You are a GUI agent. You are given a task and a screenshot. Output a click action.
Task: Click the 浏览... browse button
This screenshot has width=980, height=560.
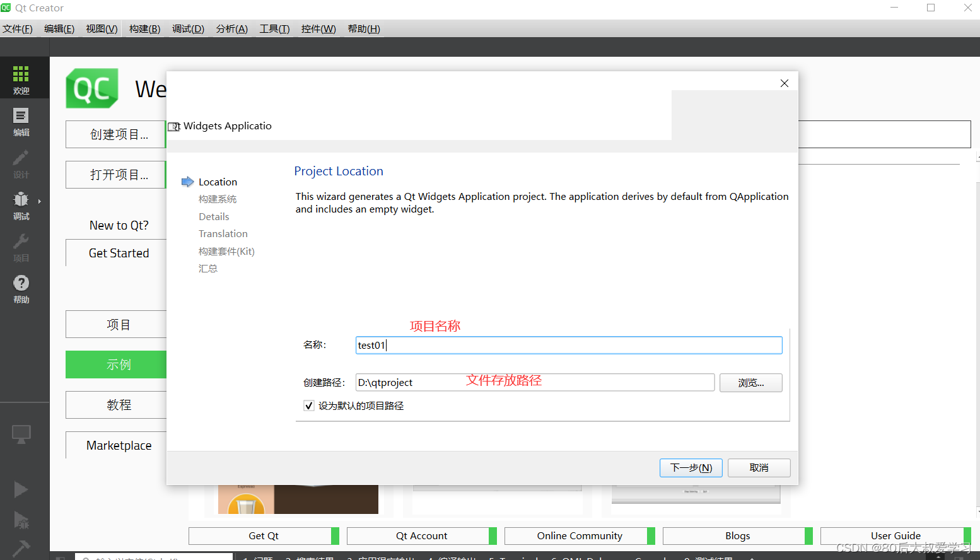(x=751, y=383)
